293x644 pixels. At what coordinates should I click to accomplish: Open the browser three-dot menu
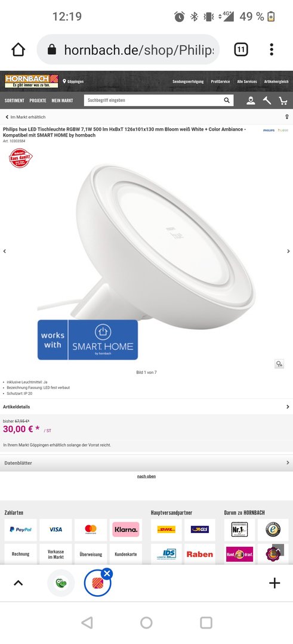(x=272, y=49)
